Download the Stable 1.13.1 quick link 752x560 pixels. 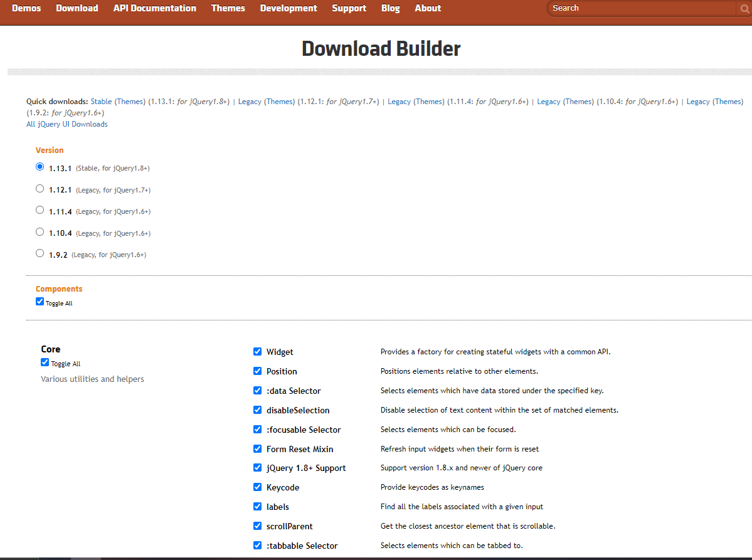click(x=101, y=102)
